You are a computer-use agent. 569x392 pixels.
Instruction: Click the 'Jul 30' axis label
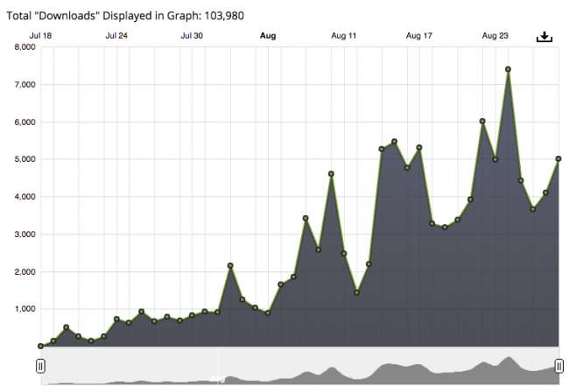tap(192, 36)
